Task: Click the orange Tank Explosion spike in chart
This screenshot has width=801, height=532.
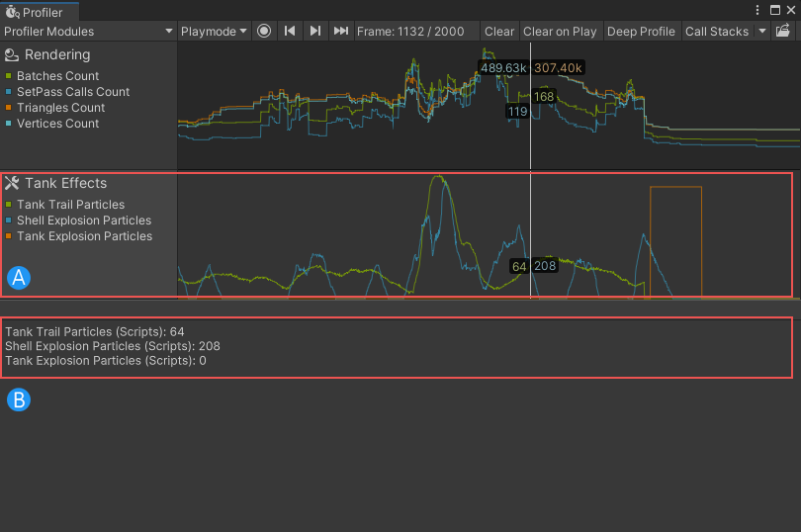Action: pos(675,188)
